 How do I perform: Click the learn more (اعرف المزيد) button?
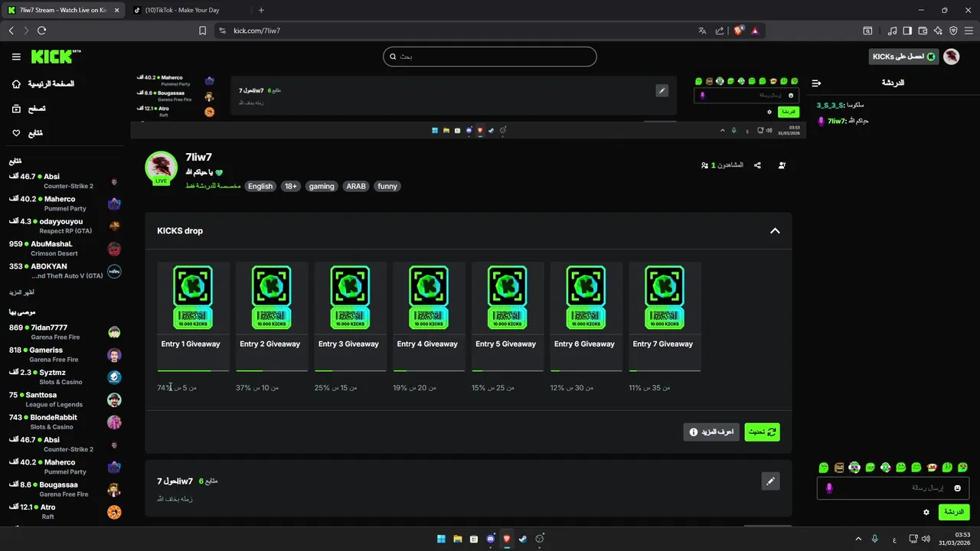711,432
